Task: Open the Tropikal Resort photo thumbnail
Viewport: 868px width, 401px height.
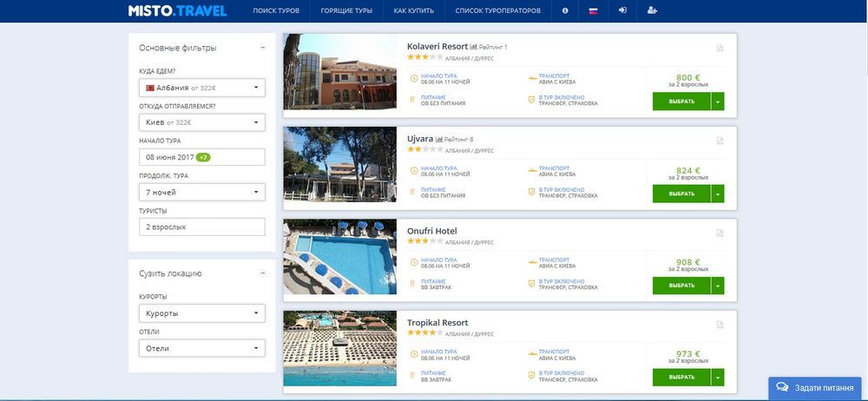Action: (x=339, y=348)
